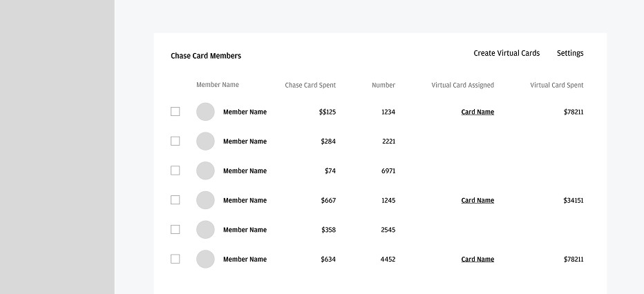The height and width of the screenshot is (294, 644).
Task: Click the Member Name column header
Action: tap(218, 85)
